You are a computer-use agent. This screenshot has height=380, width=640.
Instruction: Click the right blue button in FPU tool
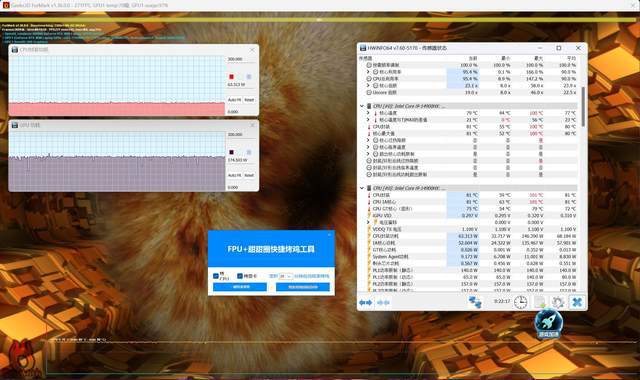click(303, 287)
